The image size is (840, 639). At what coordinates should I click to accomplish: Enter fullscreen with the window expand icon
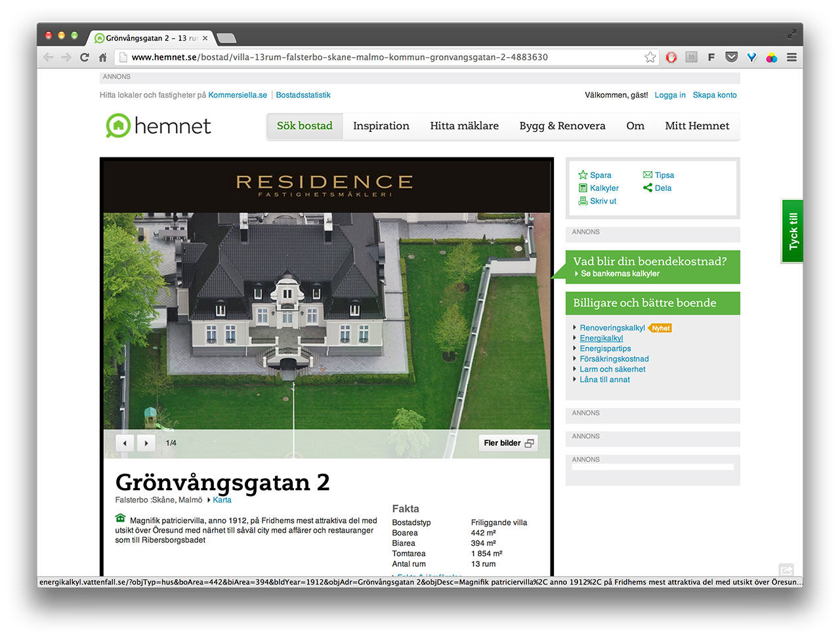click(792, 33)
